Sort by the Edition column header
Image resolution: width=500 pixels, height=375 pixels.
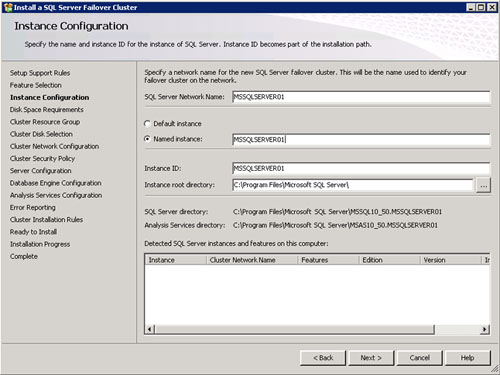(389, 260)
